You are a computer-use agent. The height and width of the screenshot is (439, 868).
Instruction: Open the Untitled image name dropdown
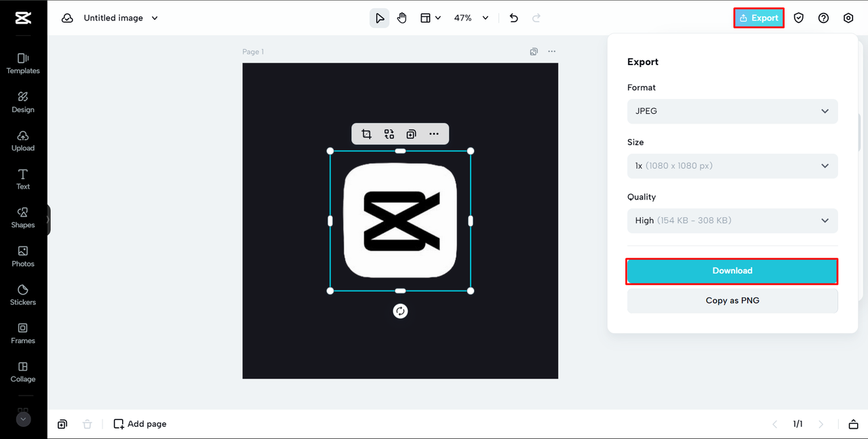click(x=121, y=18)
